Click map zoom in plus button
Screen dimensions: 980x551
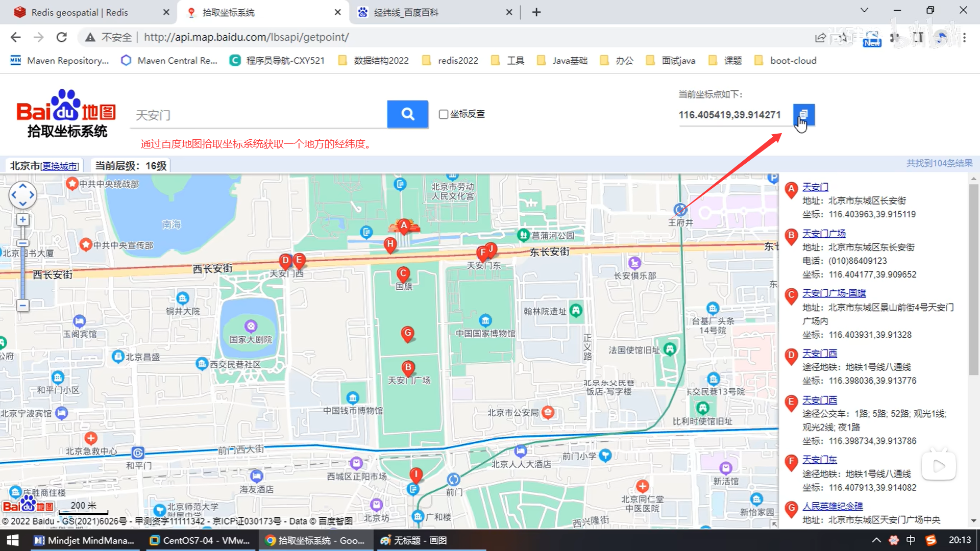tap(22, 220)
